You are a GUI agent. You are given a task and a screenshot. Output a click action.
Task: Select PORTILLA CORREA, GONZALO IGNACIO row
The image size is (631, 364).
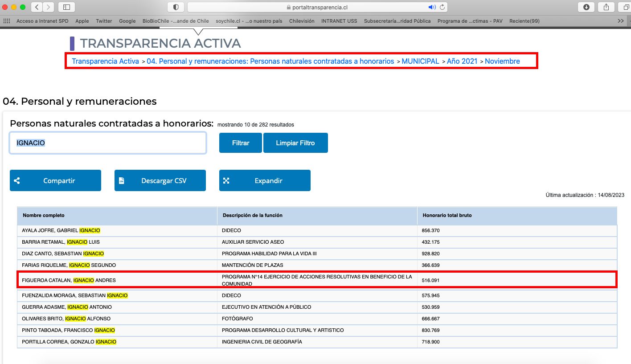[317, 342]
